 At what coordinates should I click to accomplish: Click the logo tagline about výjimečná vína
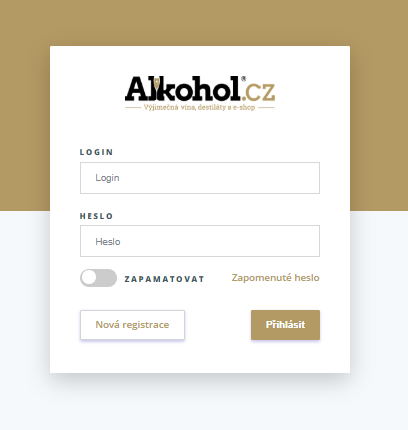[x=200, y=107]
